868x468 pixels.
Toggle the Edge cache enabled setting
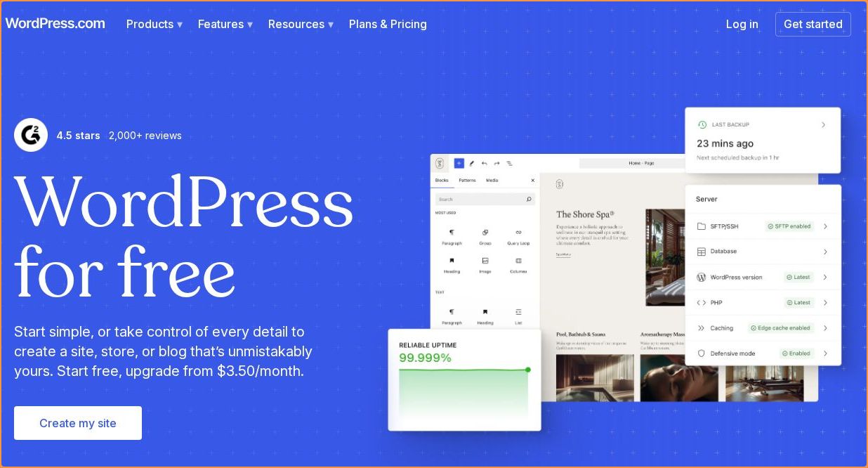pyautogui.click(x=780, y=327)
